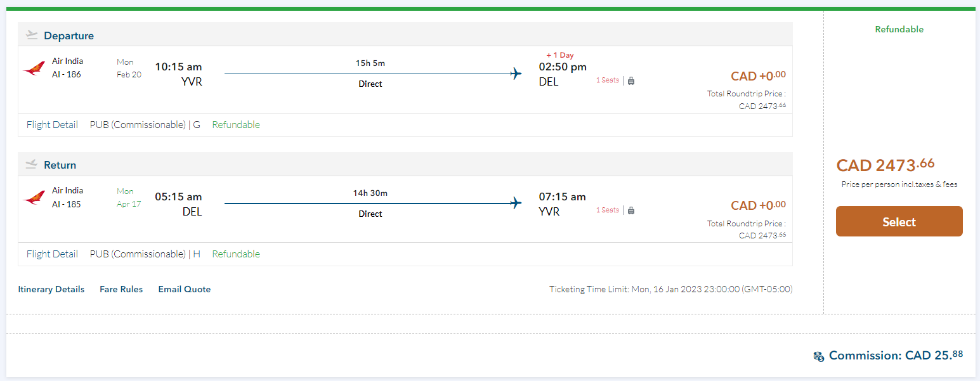
Task: Click the Air India logo on departure flight
Action: [34, 68]
